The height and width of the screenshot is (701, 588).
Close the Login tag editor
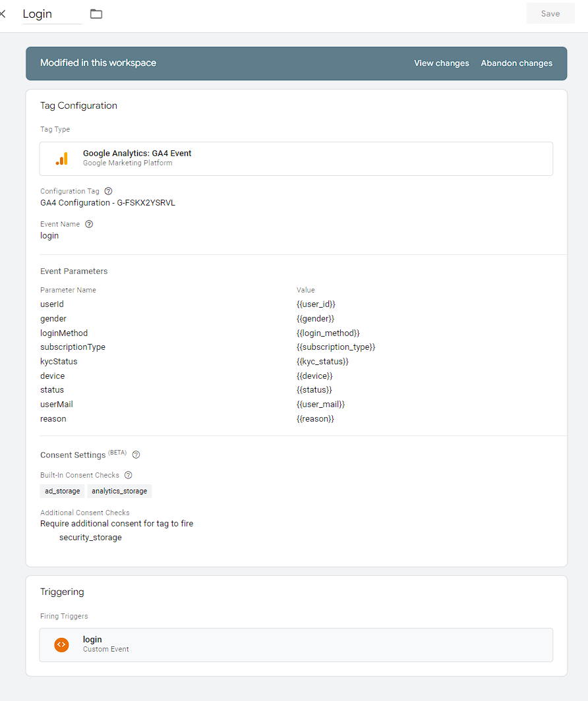(x=2, y=14)
